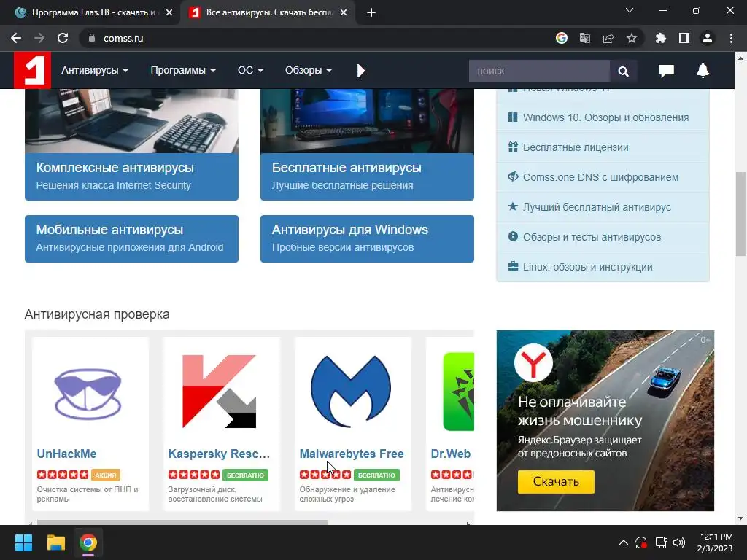Open Антивирусы для Windows category

click(367, 238)
